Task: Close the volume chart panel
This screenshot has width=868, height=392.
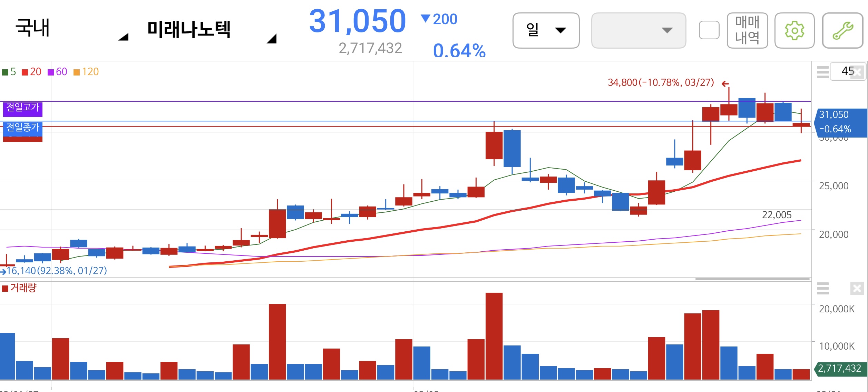Action: tap(857, 288)
